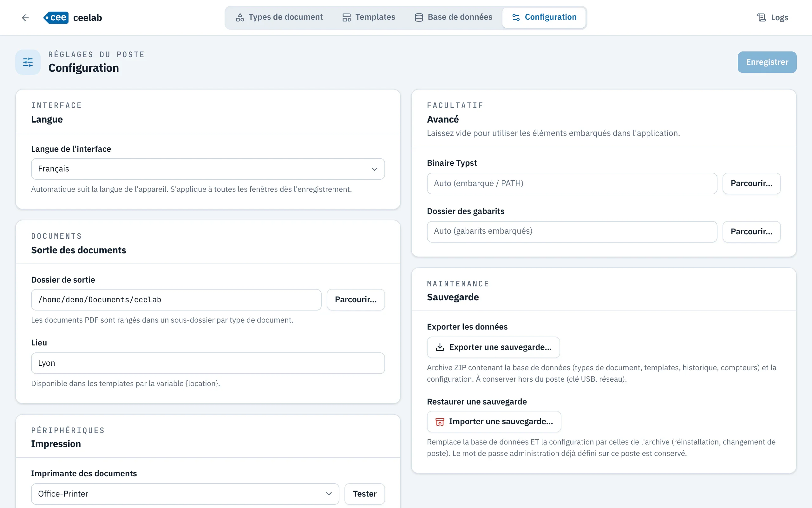The height and width of the screenshot is (508, 812).
Task: Click Parcourir for Dossier des gabarits
Action: 752,231
